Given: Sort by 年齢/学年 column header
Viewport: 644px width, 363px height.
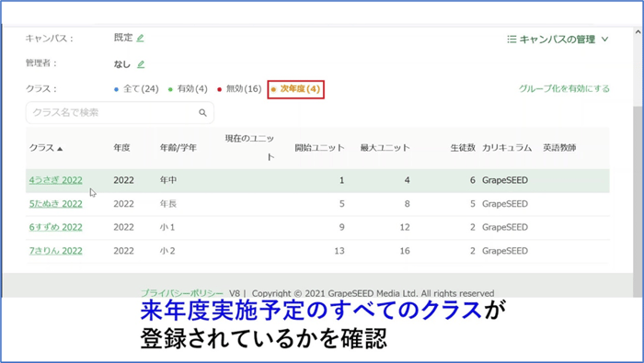Looking at the screenshot, I should tap(178, 148).
